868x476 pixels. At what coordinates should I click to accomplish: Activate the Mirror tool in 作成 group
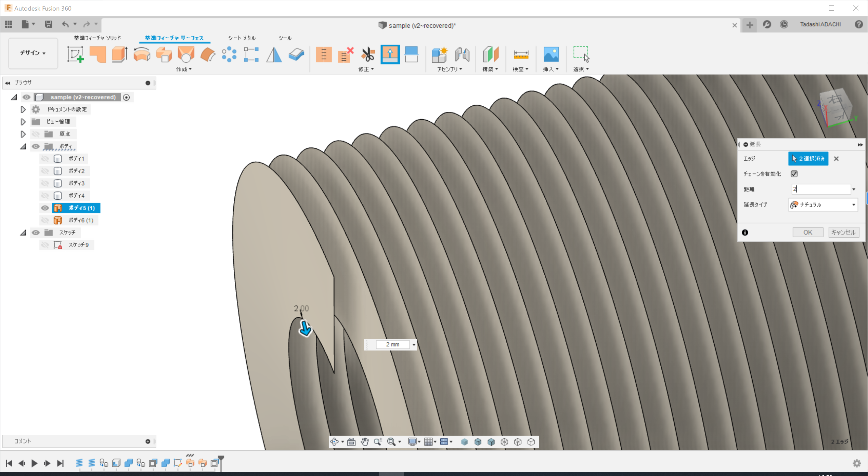273,54
